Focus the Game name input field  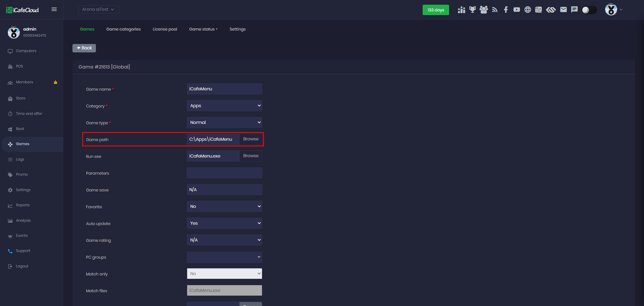point(224,89)
